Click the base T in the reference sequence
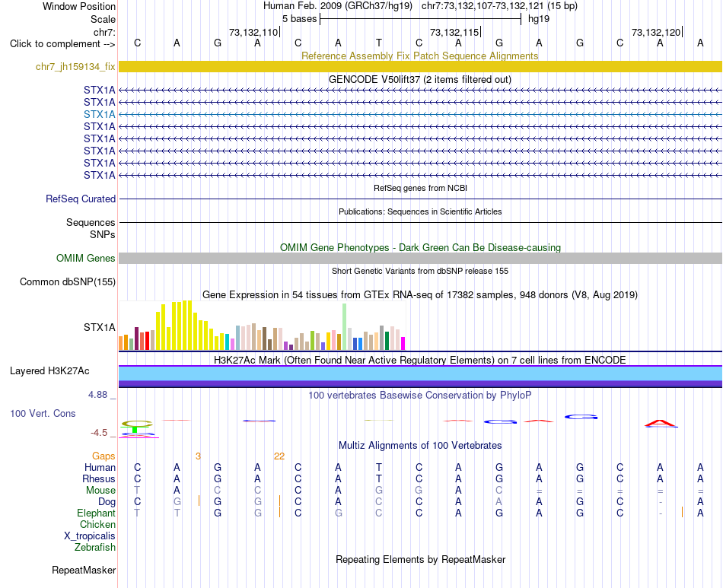The image size is (723, 588). [x=378, y=43]
